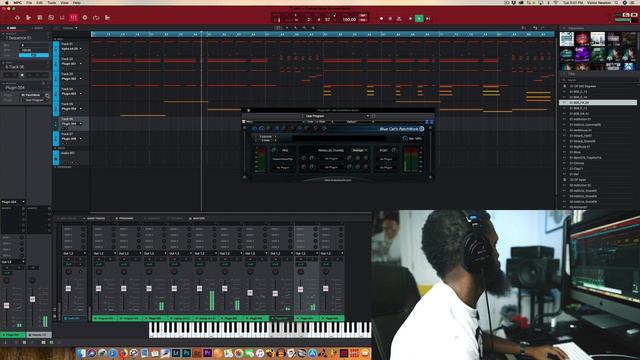
Task: Click the on-screen piano keyboard
Action: (x=260, y=329)
